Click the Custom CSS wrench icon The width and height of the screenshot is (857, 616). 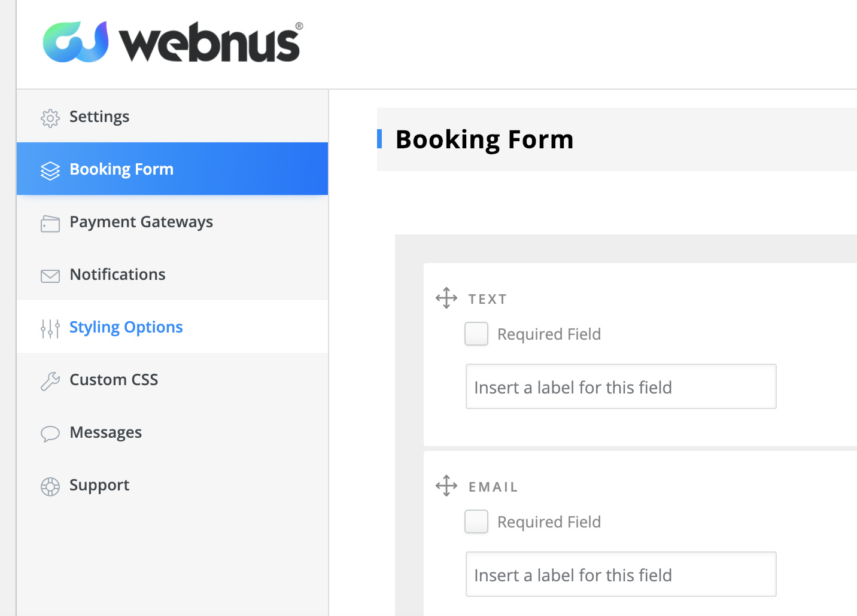(50, 381)
